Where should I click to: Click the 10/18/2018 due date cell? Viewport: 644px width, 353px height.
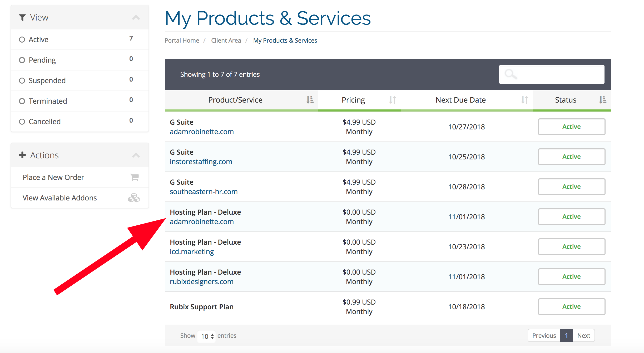pos(466,307)
